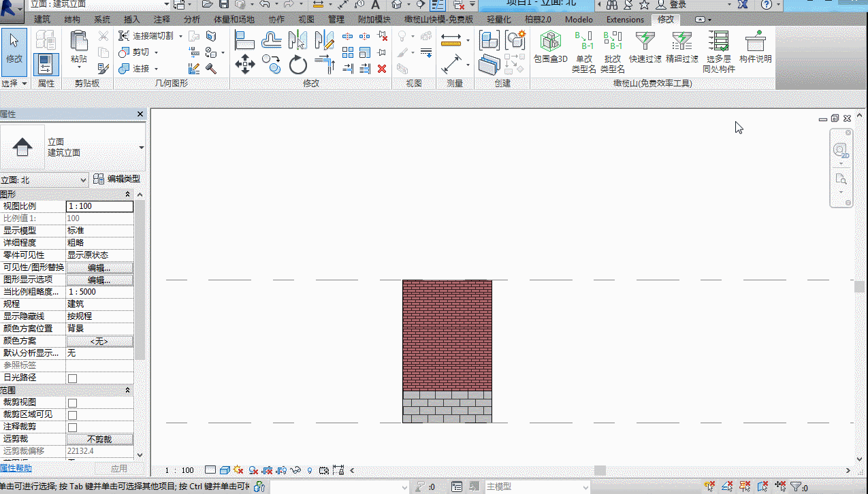Click the 编辑类型 button

pos(116,179)
